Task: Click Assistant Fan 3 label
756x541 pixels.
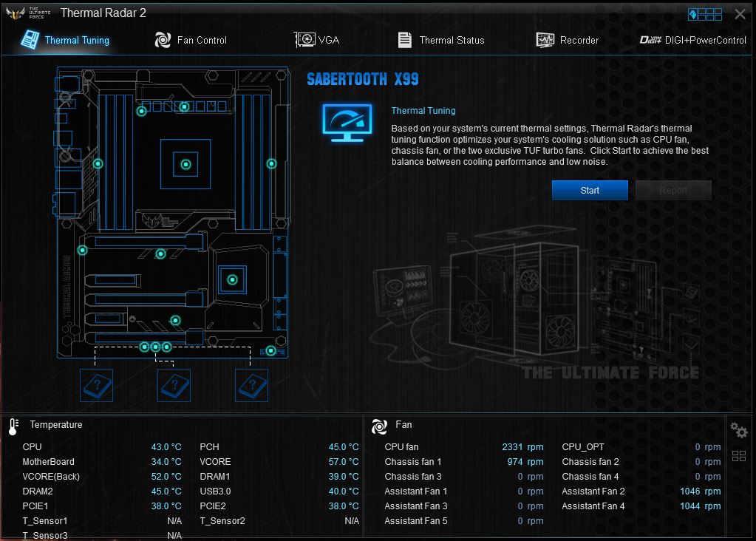Action: tap(415, 506)
